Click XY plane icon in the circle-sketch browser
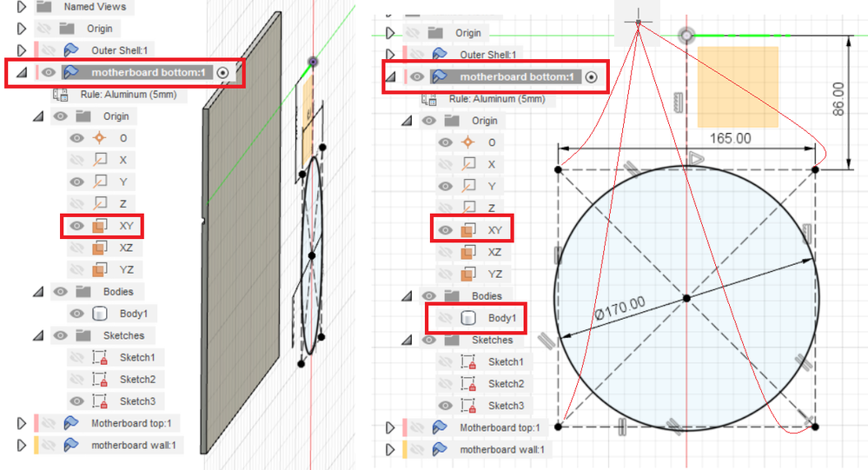 (x=468, y=229)
